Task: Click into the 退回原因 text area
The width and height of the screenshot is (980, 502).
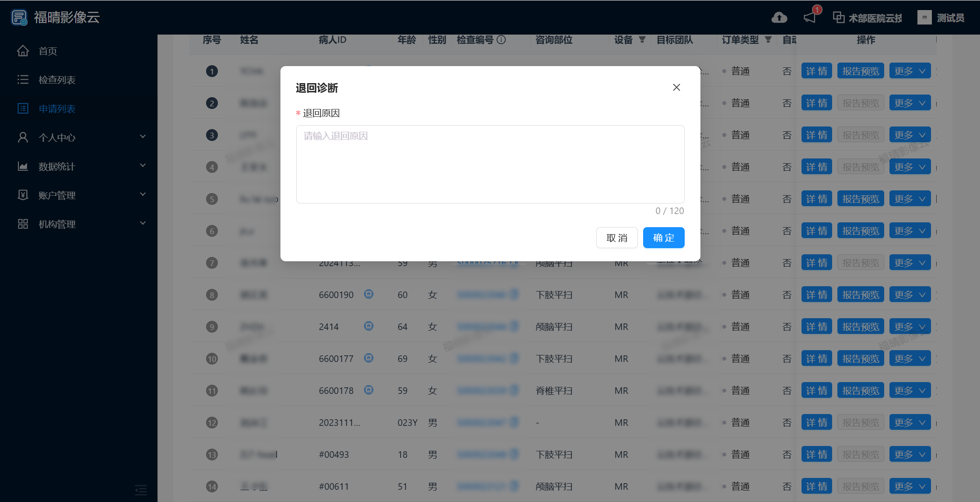Action: [x=490, y=164]
